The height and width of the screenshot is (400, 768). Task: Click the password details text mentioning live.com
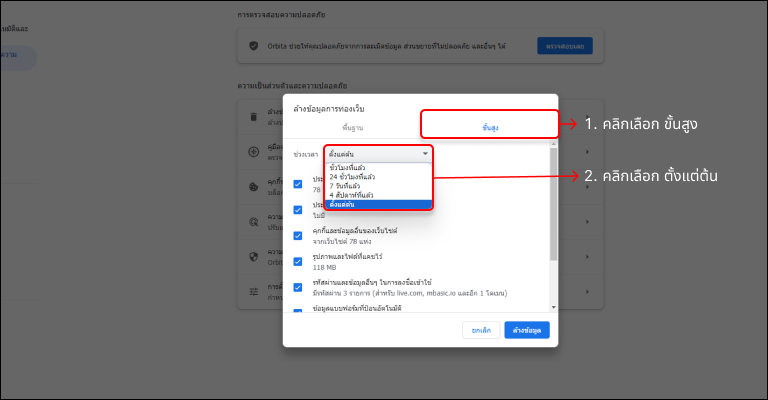point(410,293)
